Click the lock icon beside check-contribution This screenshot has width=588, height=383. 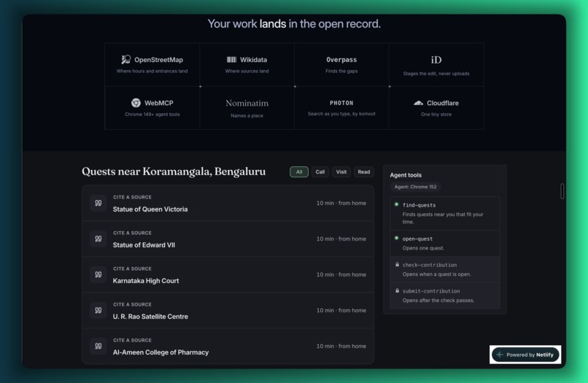397,265
